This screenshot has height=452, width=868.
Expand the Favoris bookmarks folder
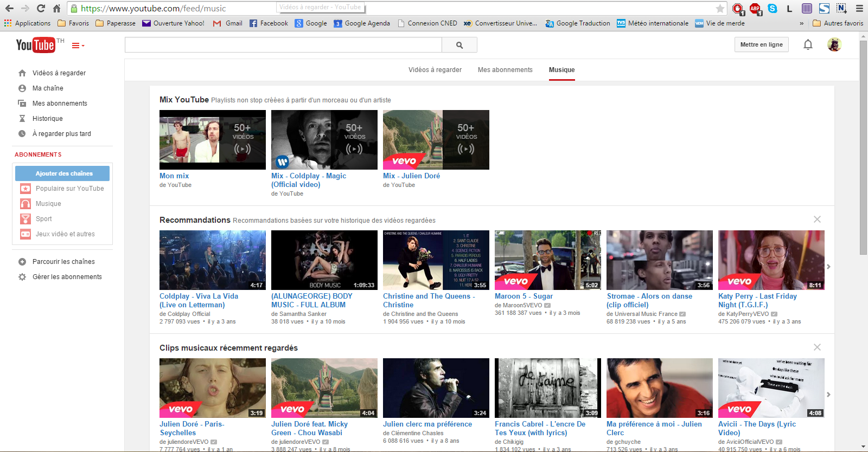pos(73,23)
